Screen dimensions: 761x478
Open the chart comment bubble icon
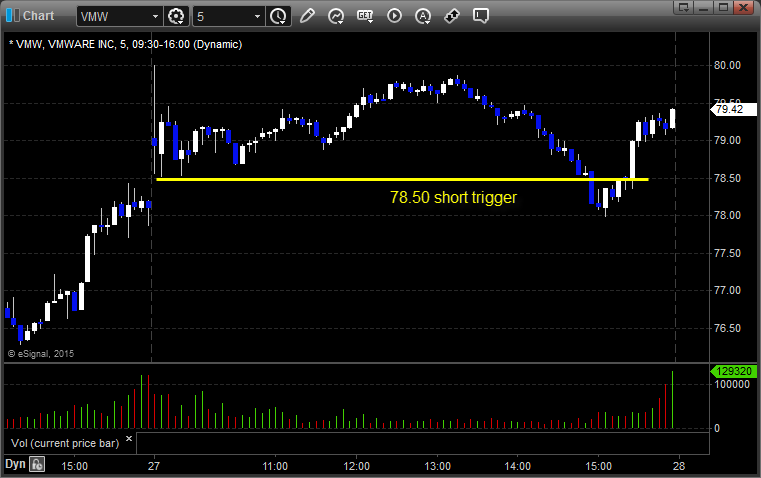click(x=481, y=16)
